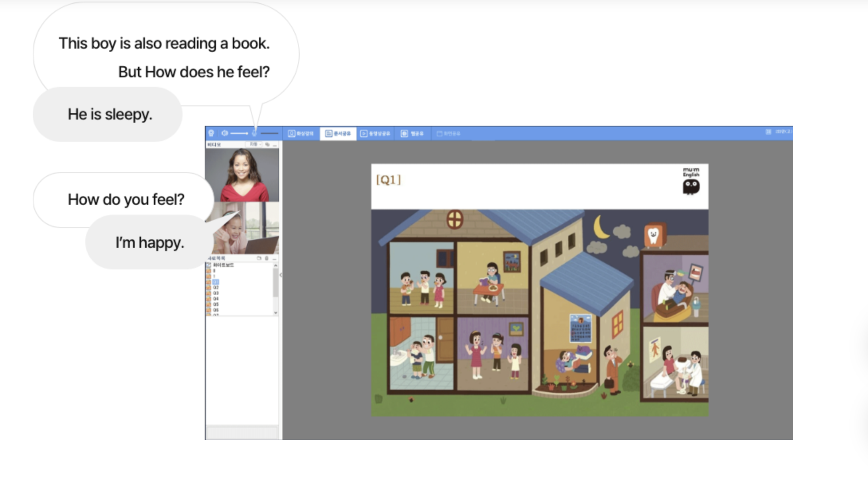Collapse the left sidebar using the chevron handle
The width and height of the screenshot is (868, 479).
point(281,275)
